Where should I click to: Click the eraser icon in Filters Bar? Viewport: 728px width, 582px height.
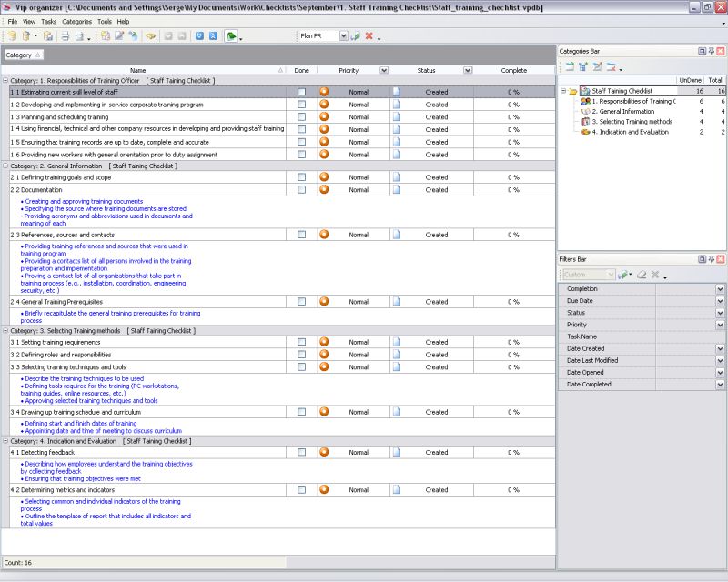pos(642,275)
